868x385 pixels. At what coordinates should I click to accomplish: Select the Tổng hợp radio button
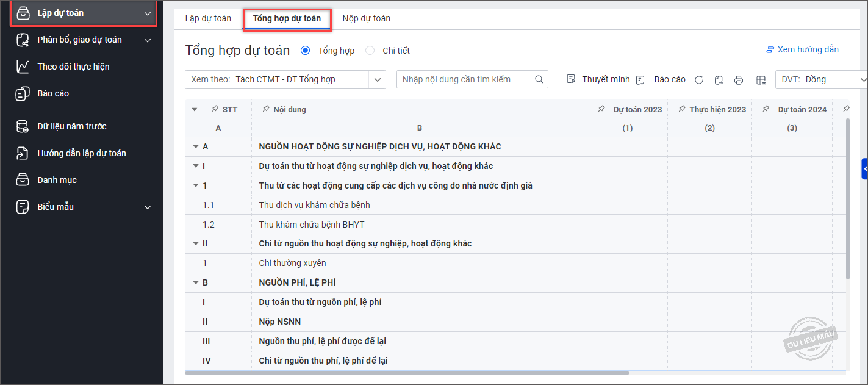(x=306, y=51)
